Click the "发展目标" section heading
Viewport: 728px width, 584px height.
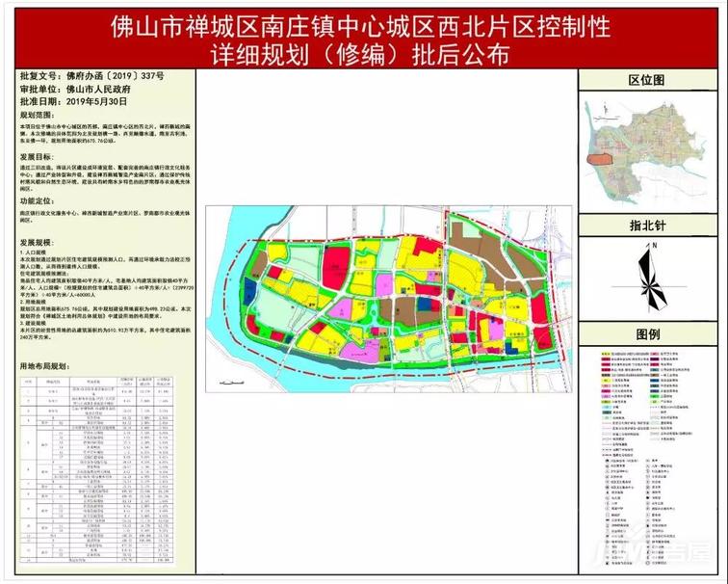click(x=37, y=157)
